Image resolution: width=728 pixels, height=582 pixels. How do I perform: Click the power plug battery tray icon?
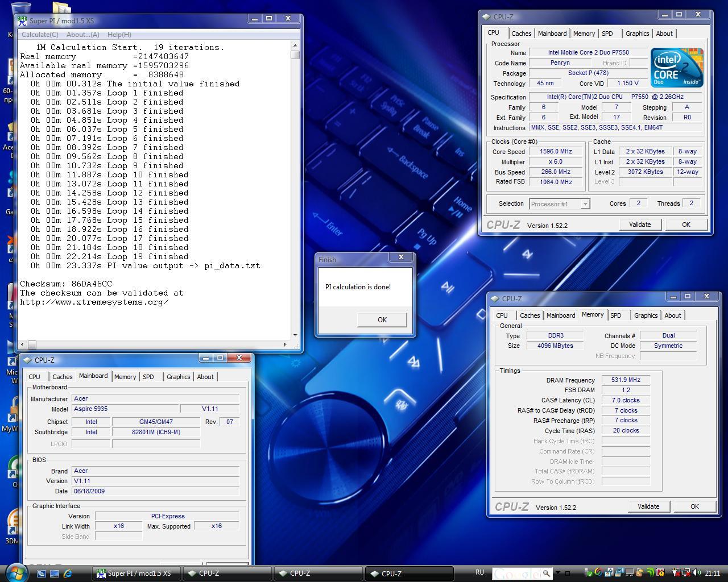676,572
